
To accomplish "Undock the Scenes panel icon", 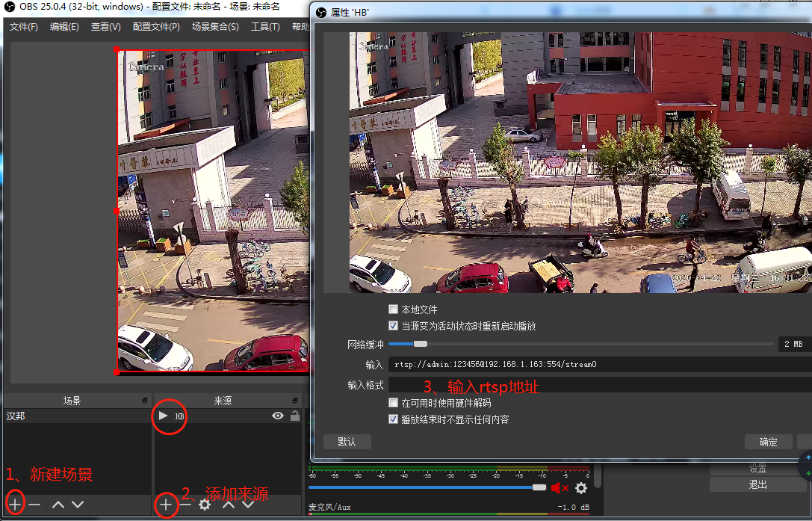I will tap(144, 400).
